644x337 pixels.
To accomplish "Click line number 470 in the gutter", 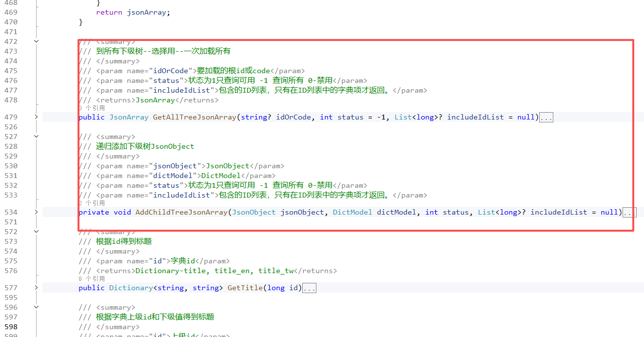I will tap(11, 22).
